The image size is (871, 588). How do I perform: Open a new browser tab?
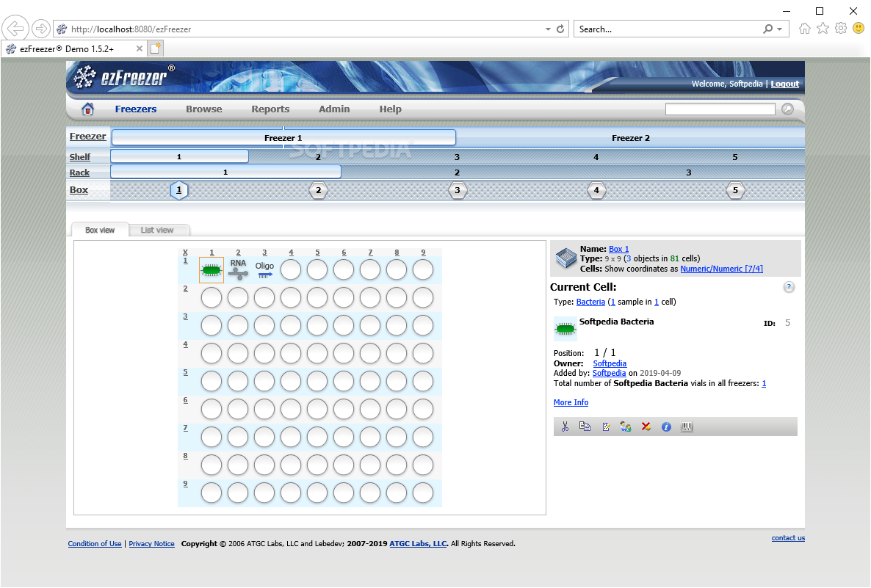(x=156, y=48)
